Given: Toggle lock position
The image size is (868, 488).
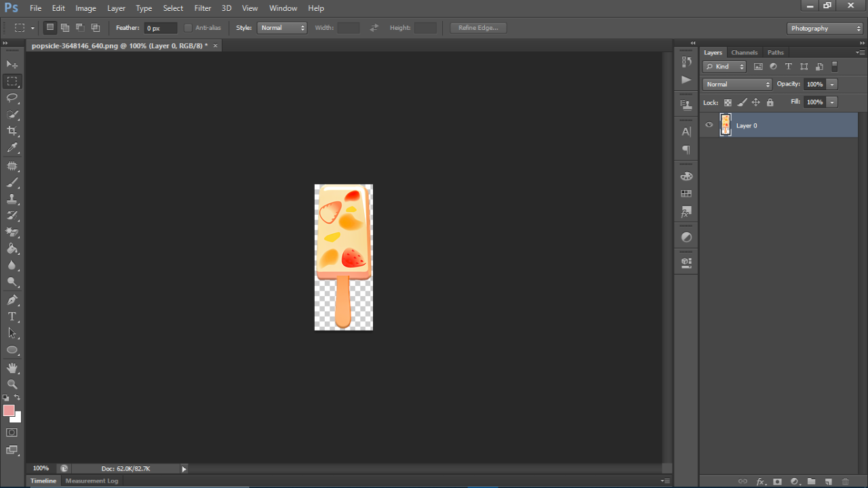Looking at the screenshot, I should click(x=756, y=102).
